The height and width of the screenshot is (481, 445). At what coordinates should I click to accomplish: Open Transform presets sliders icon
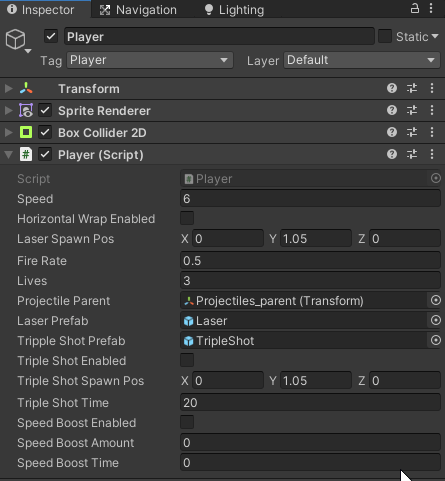[x=412, y=88]
